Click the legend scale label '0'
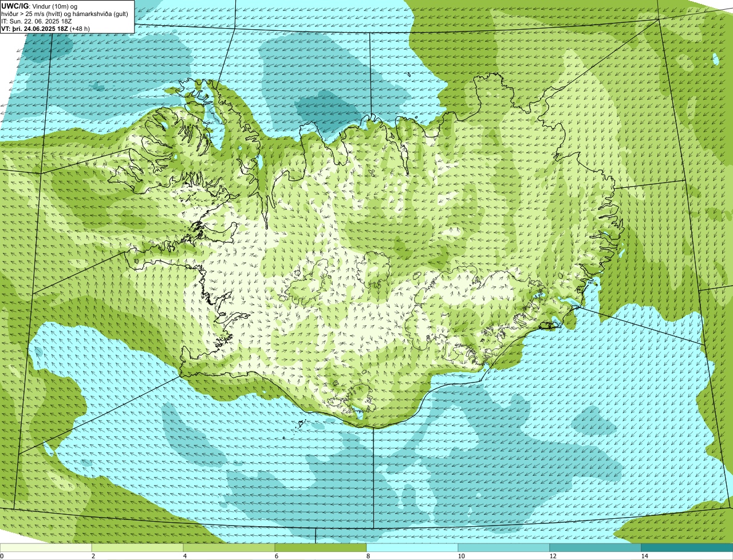The image size is (733, 560). click(2, 556)
